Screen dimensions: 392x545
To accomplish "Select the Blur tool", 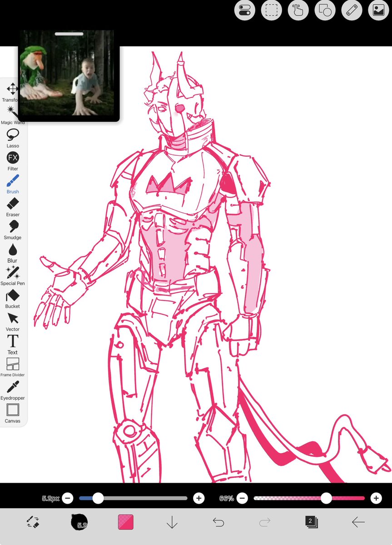I will tap(13, 253).
